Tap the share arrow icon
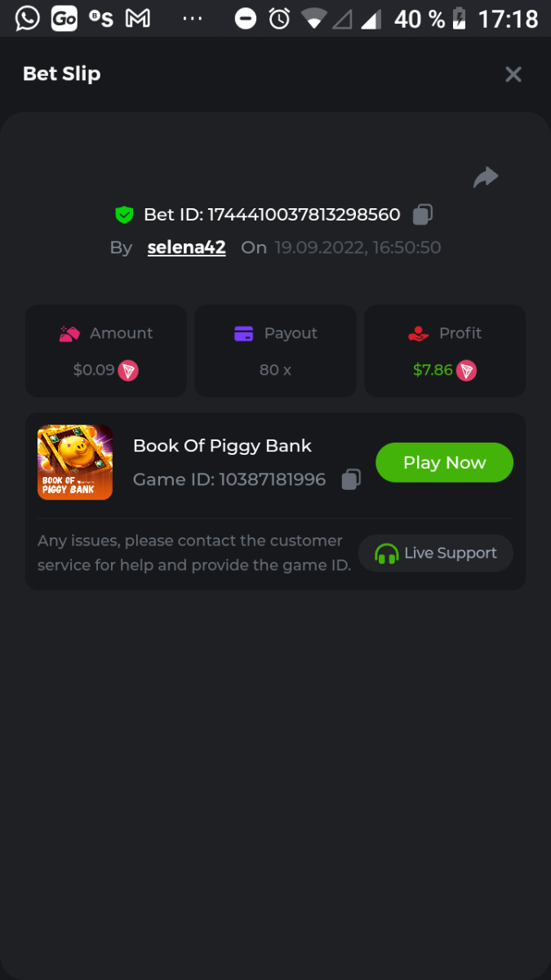The image size is (551, 980). tap(486, 177)
